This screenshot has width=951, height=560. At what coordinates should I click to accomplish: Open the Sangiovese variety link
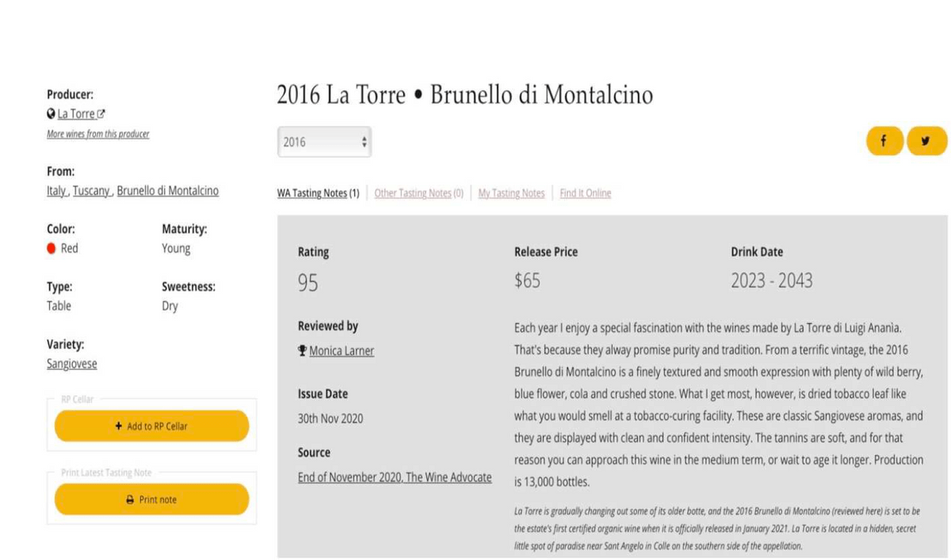point(71,364)
